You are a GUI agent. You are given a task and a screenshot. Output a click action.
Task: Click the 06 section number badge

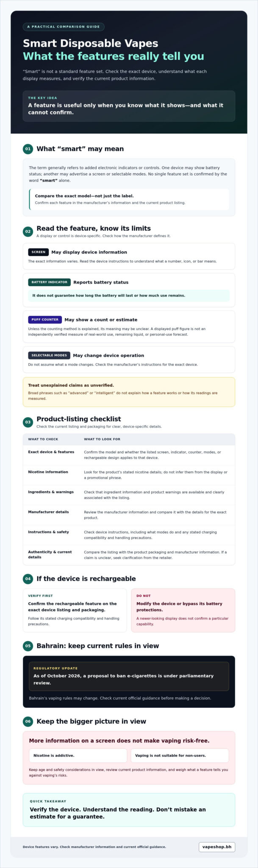[28, 721]
